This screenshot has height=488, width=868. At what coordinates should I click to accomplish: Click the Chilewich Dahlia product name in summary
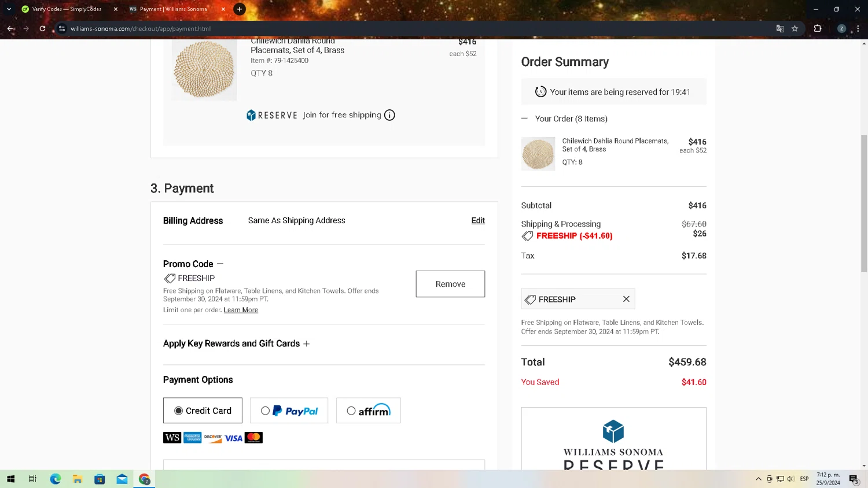coord(615,145)
